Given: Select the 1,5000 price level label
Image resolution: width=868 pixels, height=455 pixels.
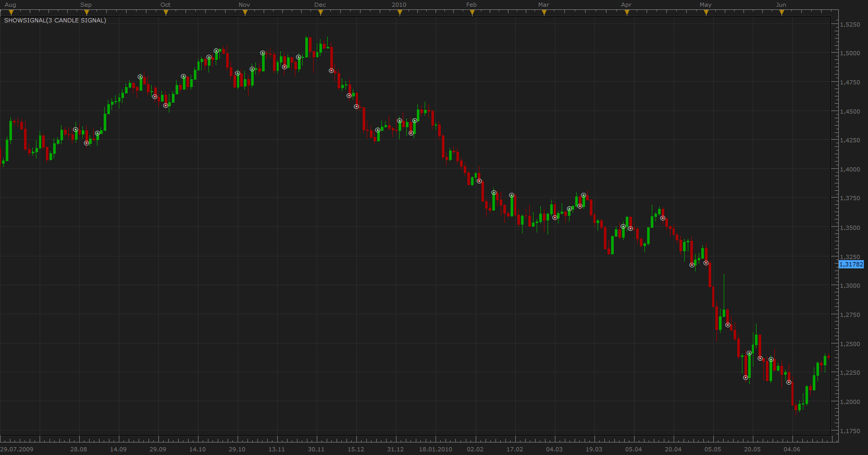Looking at the screenshot, I should [850, 53].
